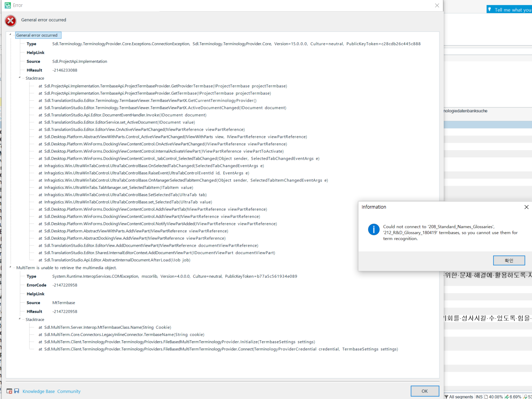Select the FileBasedMultiTermTerminologyProvider.Connect stack line

(x=218, y=349)
